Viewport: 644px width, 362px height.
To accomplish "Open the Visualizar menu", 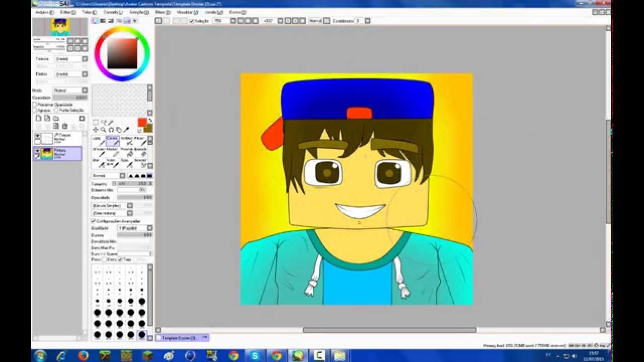I will (x=187, y=12).
